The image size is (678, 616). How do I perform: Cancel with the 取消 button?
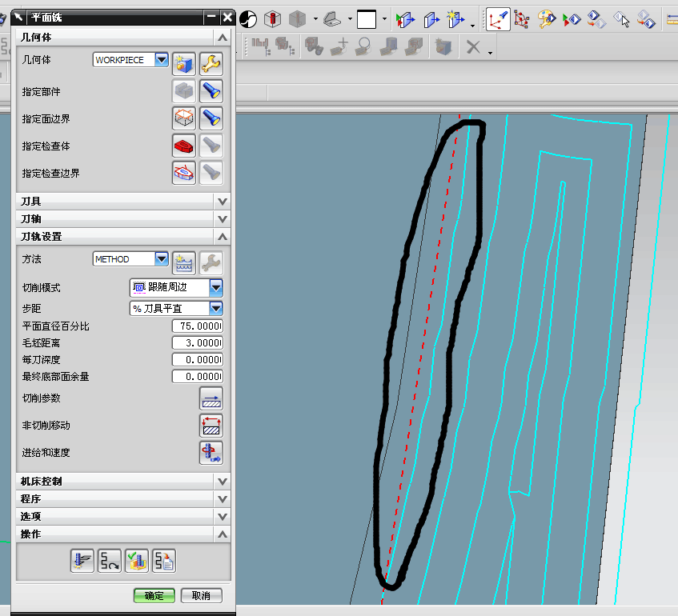click(x=202, y=596)
